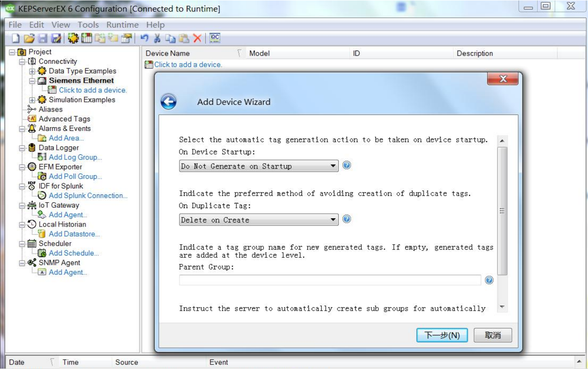Click the New Channel gear icon
This screenshot has height=369, width=588.
[73, 39]
